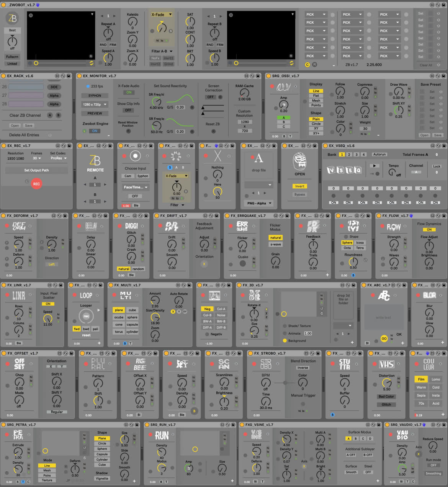Image resolution: width=448 pixels, height=487 pixels.
Task: Toggle Run mode OFF in SRG_VAUDIO
Action: (433, 465)
